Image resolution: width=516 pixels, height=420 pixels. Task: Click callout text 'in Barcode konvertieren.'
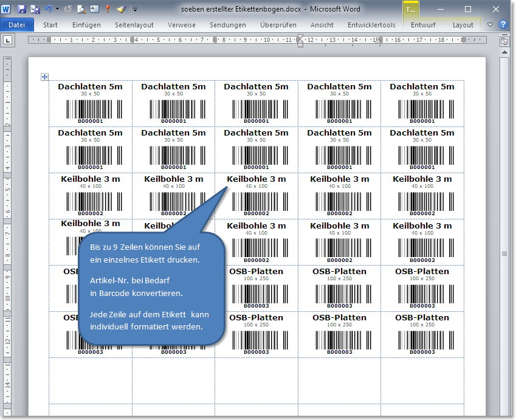pos(136,294)
